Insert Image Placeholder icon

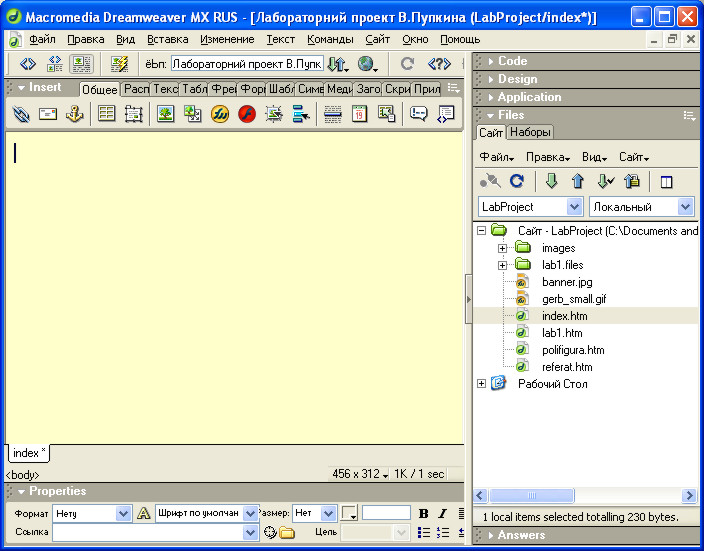(193, 114)
